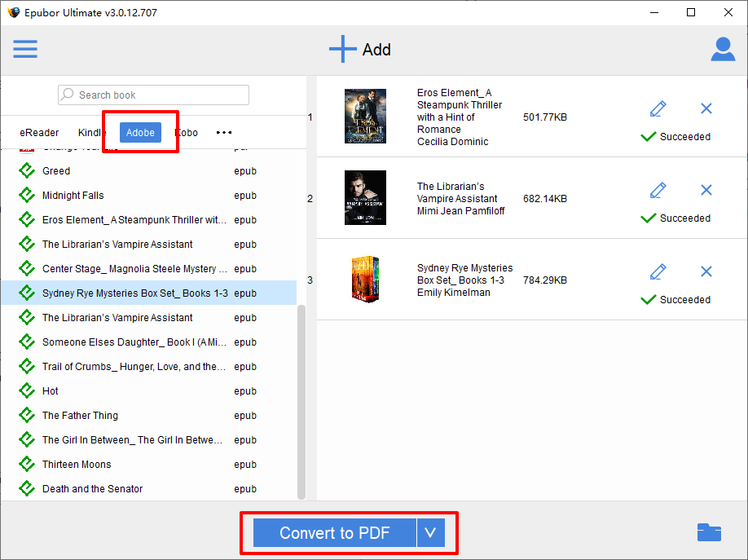Click the epub icon beside Greed
The height and width of the screenshot is (560, 748).
pyautogui.click(x=27, y=170)
